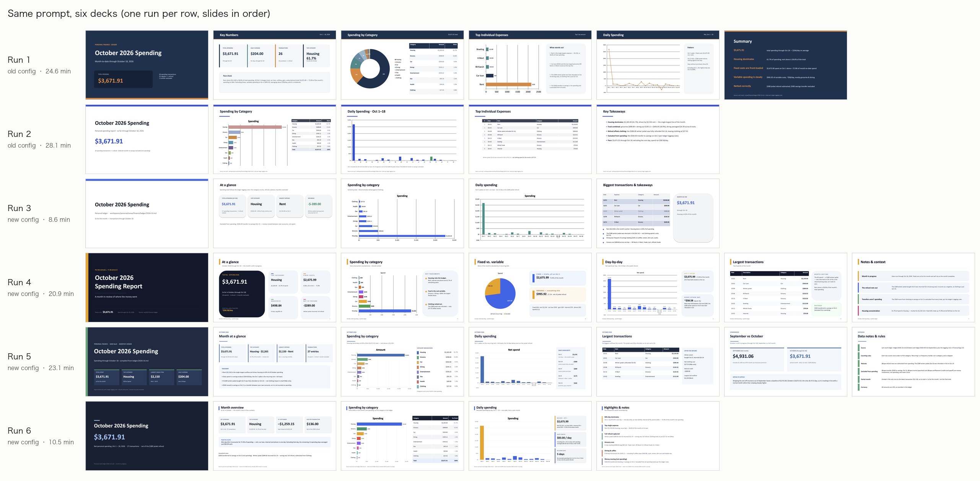The image size is (980, 481).
Task: Open Run 6 'Highlights & notes' slide
Action: [x=658, y=436]
